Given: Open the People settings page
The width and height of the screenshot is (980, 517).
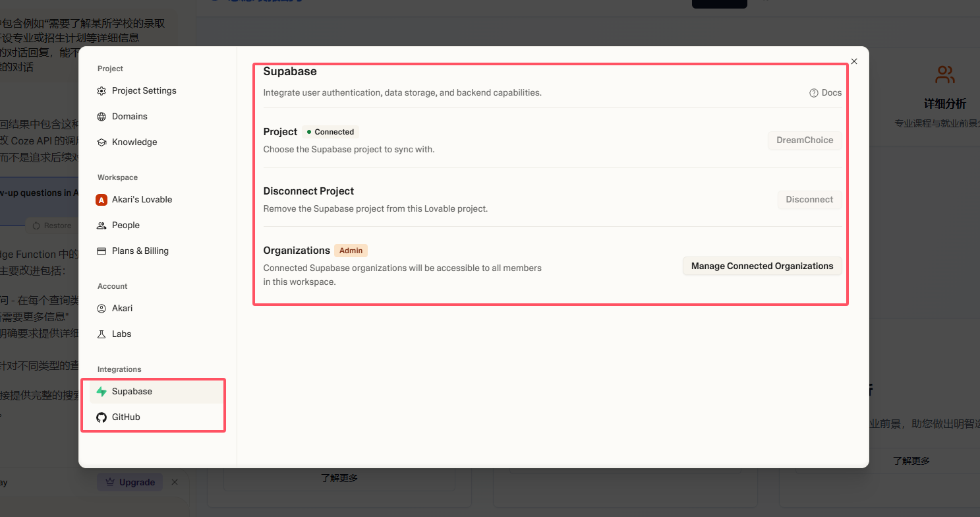Looking at the screenshot, I should click(157, 226).
